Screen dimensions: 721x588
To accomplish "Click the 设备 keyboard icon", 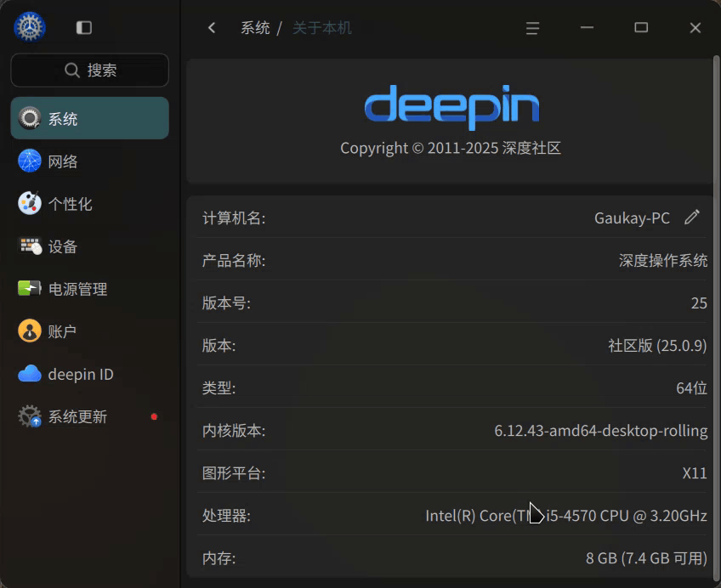I will click(30, 246).
